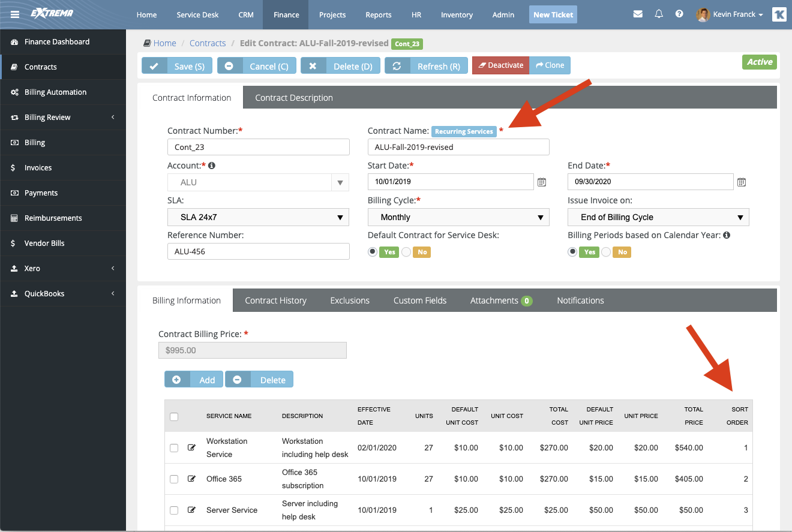The image size is (792, 532).
Task: Edit the Server Service row pencil icon
Action: pyautogui.click(x=192, y=510)
